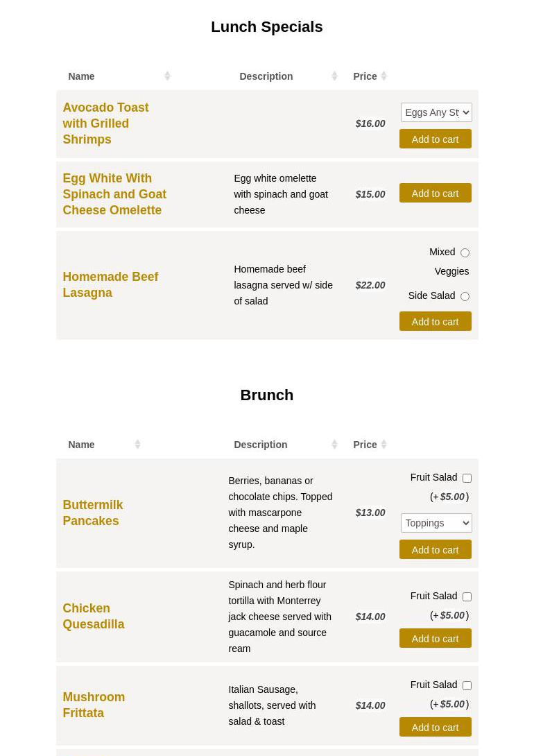The height and width of the screenshot is (756, 534).
Task: Sort Lunch Specials by Description arrows
Action: click(334, 76)
